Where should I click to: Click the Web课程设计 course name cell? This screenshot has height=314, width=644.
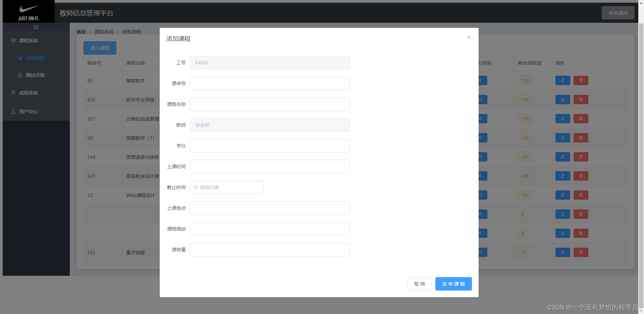(x=141, y=195)
